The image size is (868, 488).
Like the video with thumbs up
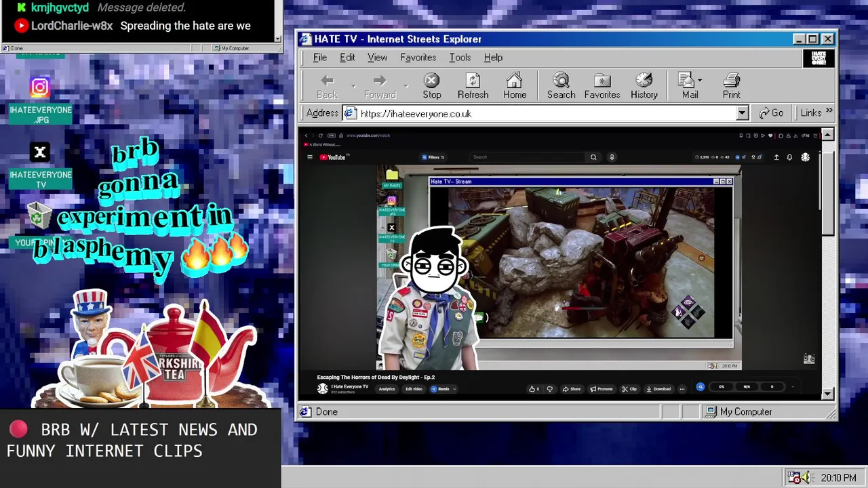coord(534,389)
